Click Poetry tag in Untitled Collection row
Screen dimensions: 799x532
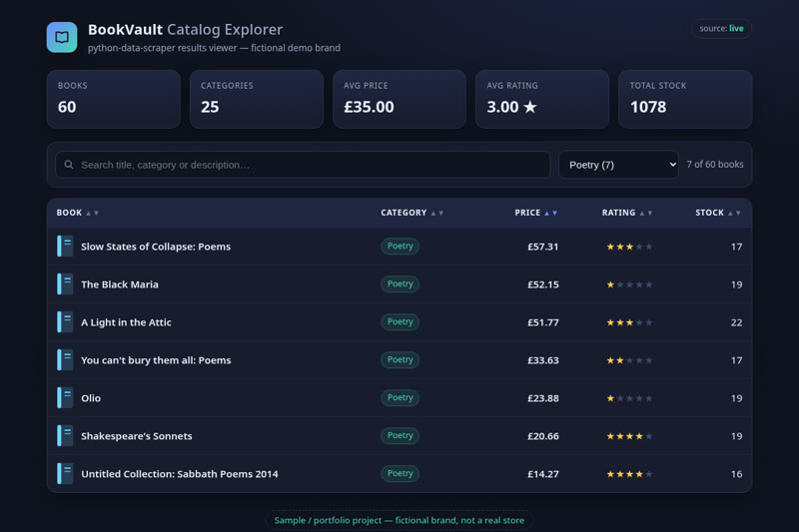point(400,473)
